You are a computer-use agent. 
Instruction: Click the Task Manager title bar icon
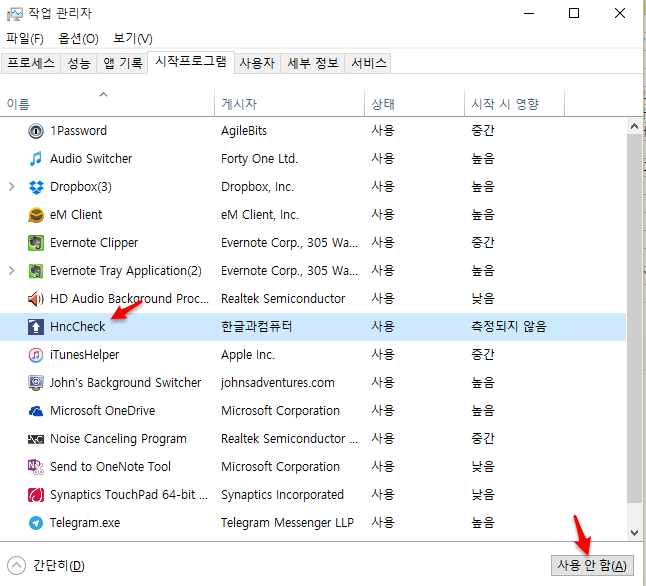[x=15, y=14]
